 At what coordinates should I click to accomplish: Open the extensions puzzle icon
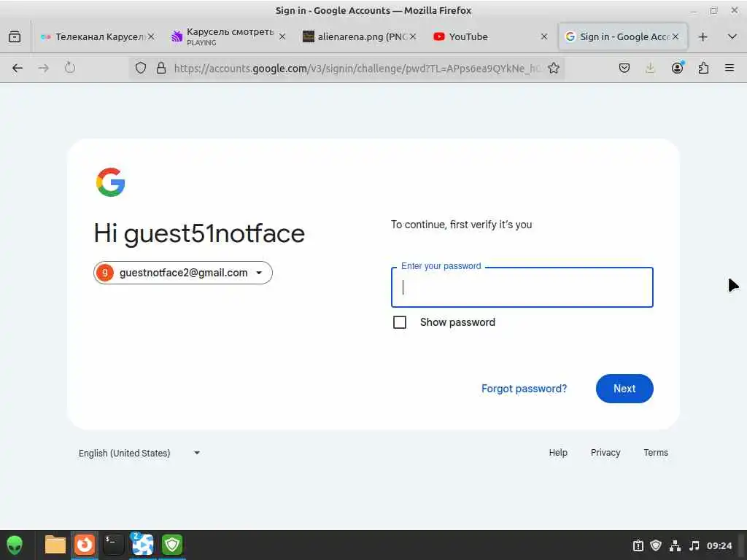click(x=703, y=68)
